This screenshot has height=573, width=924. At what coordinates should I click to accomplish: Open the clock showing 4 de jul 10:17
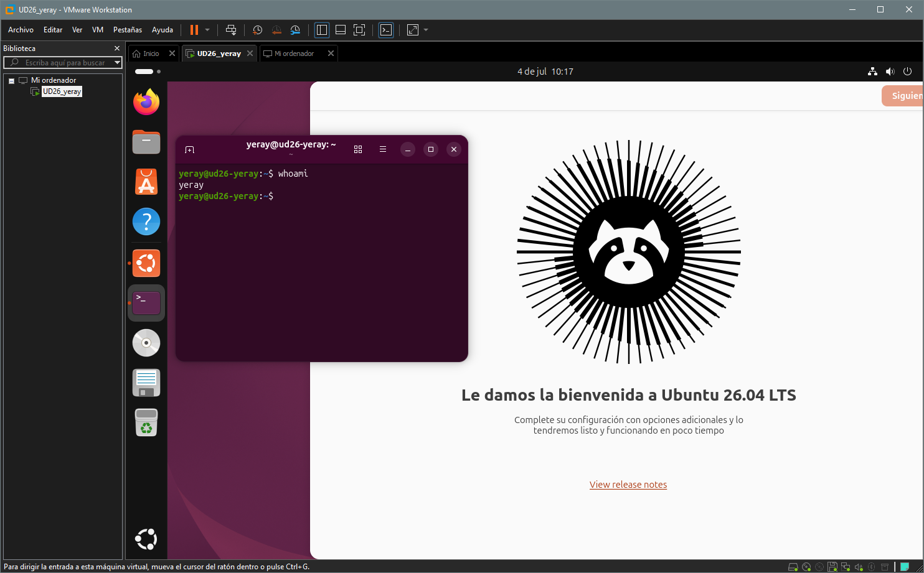(x=545, y=72)
